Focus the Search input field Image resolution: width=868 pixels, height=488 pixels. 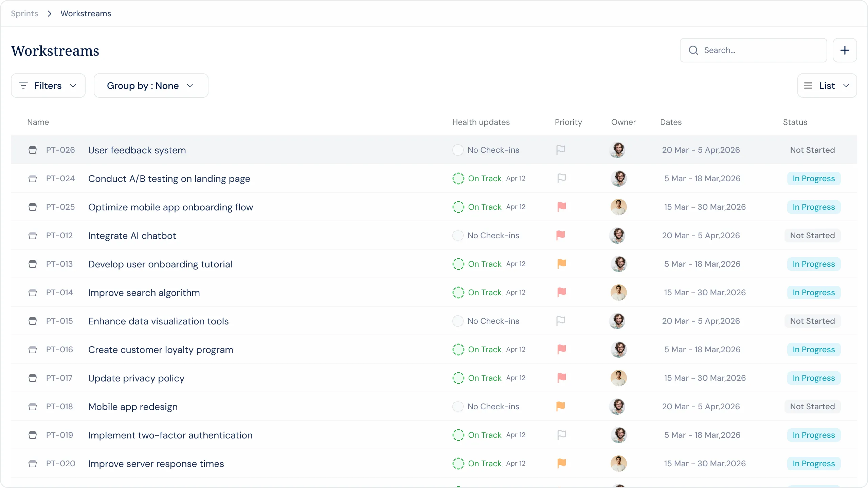[x=753, y=50]
